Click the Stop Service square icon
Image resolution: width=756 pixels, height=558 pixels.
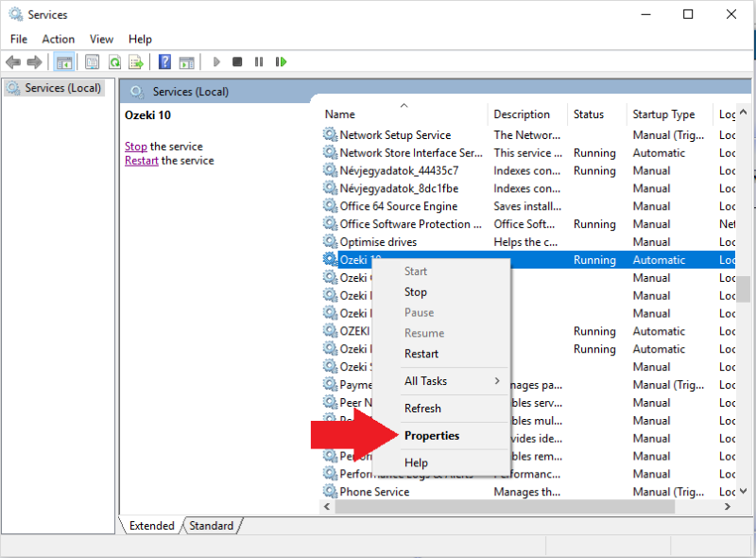click(237, 61)
